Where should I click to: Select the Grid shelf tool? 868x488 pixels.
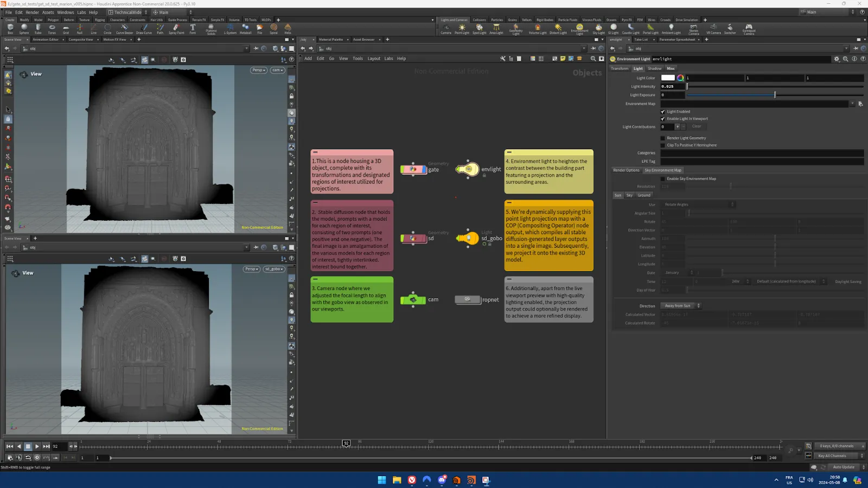66,29
